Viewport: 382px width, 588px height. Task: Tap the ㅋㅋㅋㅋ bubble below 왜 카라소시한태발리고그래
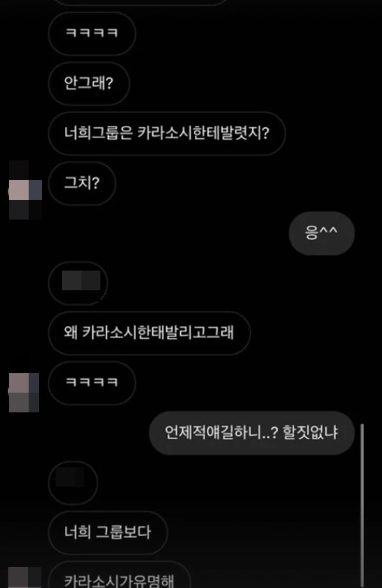tap(92, 383)
